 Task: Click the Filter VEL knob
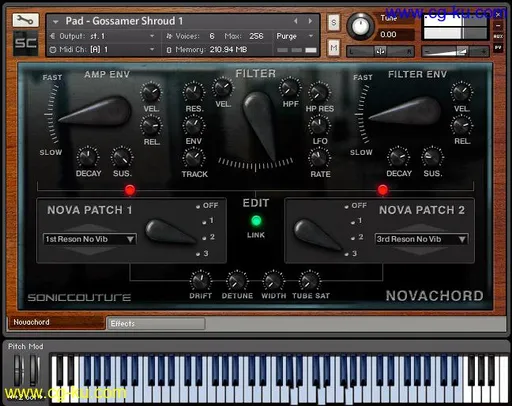point(222,88)
